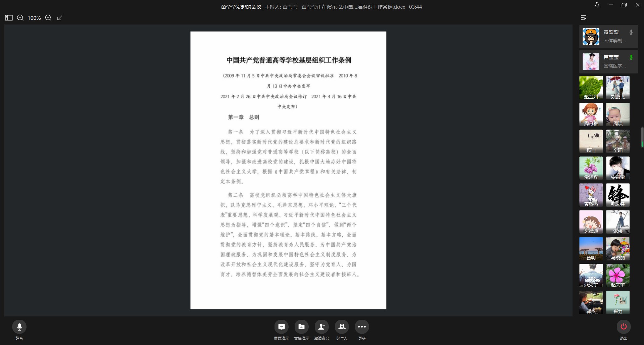The width and height of the screenshot is (644, 345).
Task: Select 苗莹莹's avatar
Action: pos(591,62)
